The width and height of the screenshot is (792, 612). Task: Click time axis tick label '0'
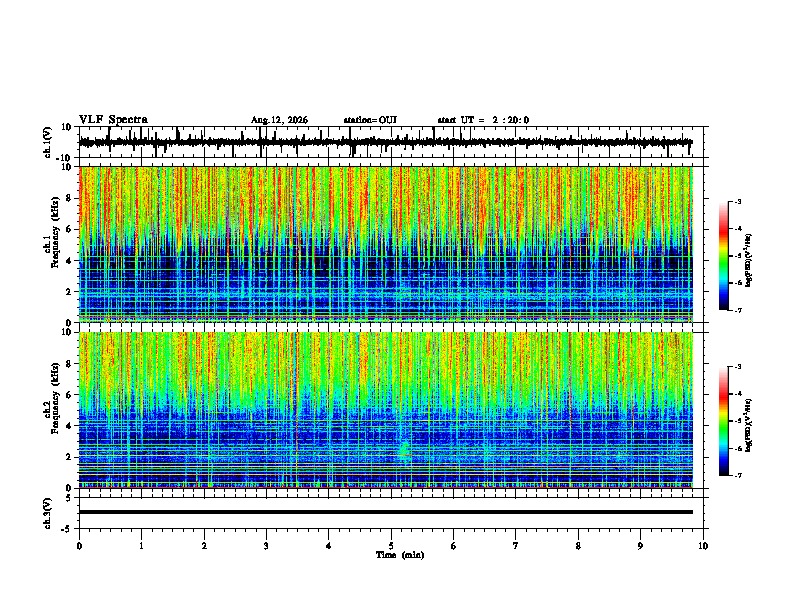click(x=79, y=546)
